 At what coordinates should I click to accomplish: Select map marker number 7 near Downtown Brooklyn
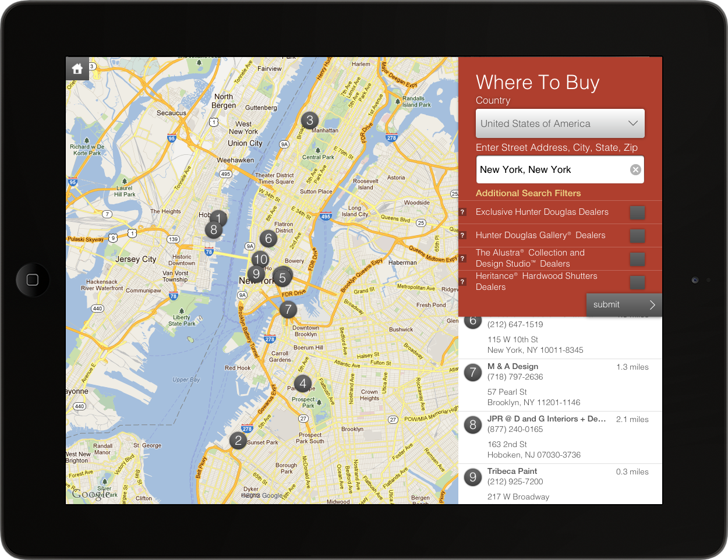pyautogui.click(x=288, y=310)
